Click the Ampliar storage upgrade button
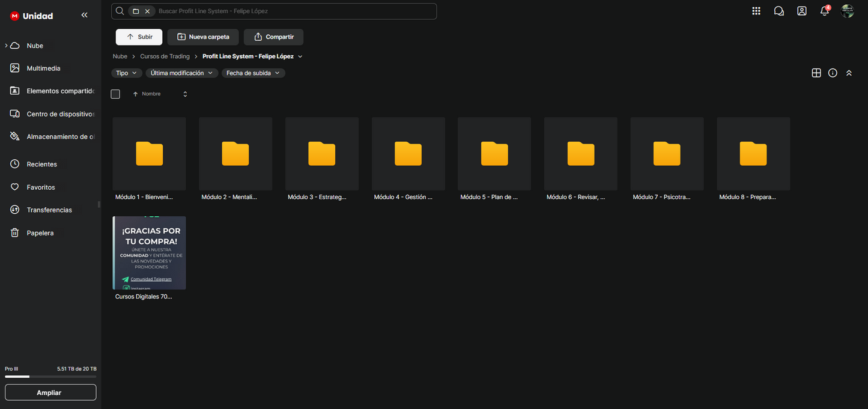This screenshot has height=409, width=868. click(50, 392)
